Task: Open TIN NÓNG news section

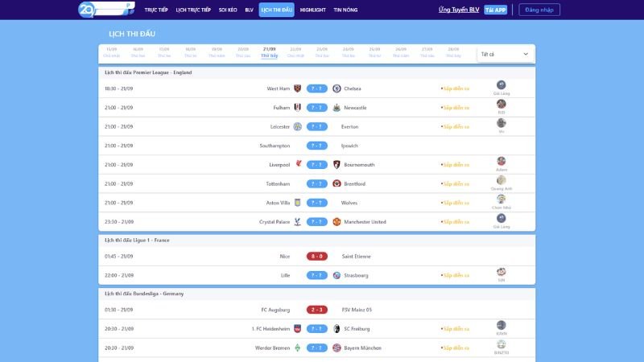Action: pos(345,10)
